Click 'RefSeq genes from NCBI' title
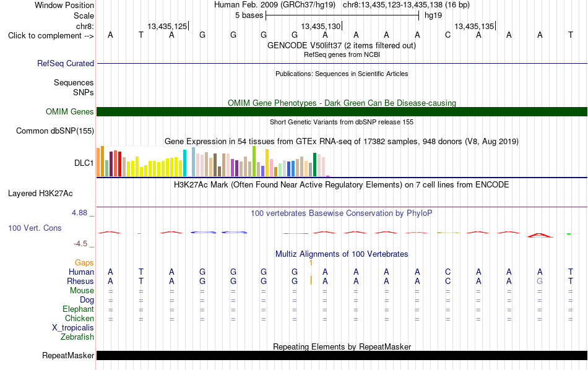This screenshot has width=588, height=370. 342,54
